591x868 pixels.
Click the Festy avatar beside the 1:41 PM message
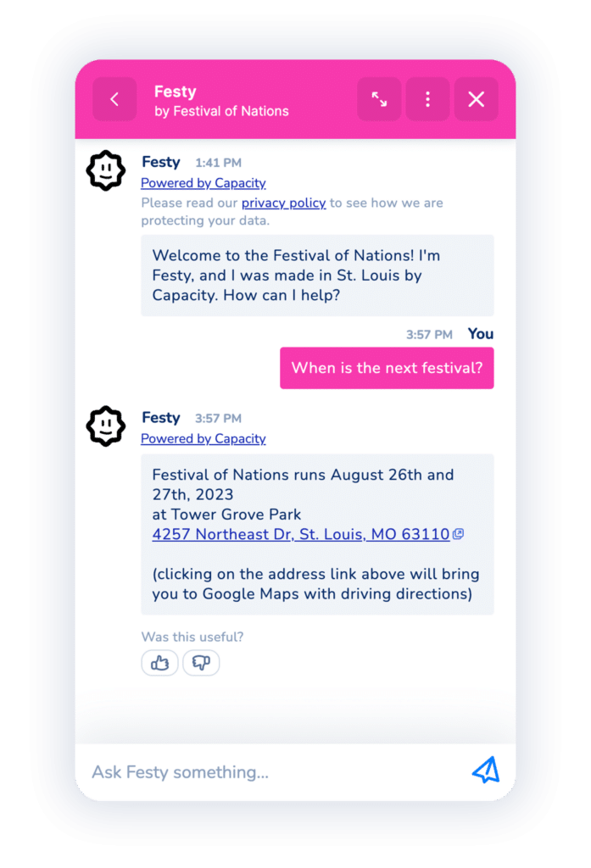(x=106, y=170)
